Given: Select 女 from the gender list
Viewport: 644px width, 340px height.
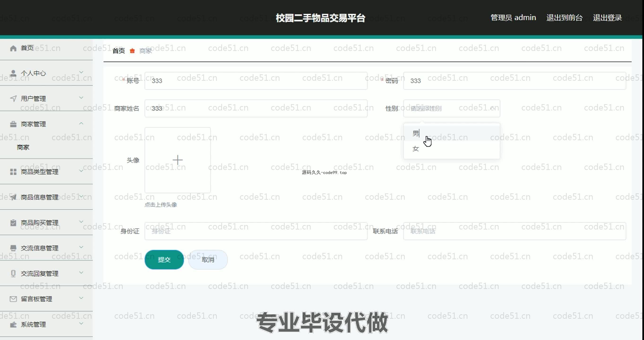Looking at the screenshot, I should [452, 149].
